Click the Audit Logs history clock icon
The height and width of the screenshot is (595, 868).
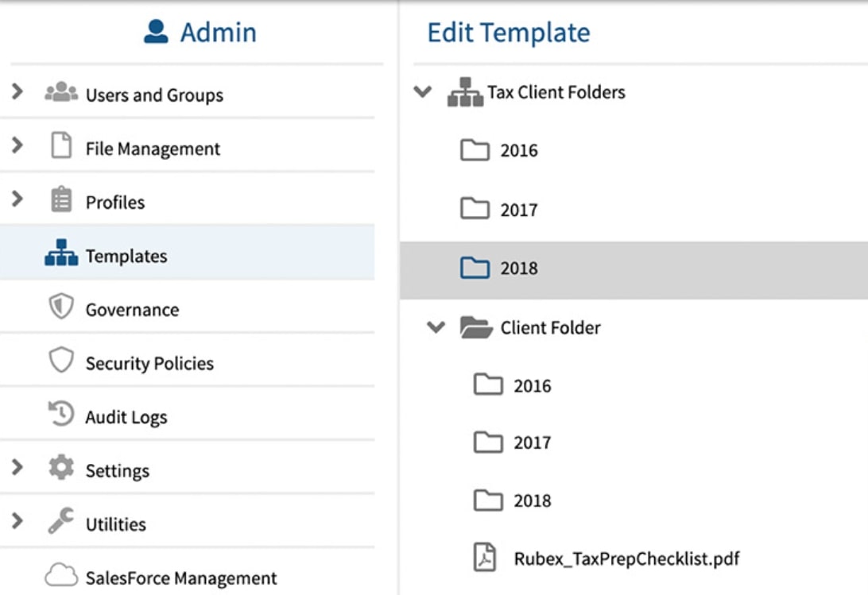tap(61, 413)
